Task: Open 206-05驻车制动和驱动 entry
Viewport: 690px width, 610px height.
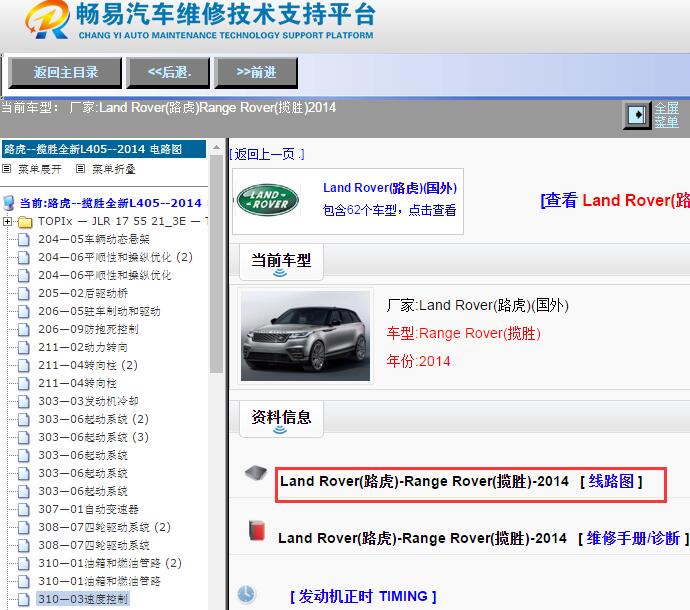Action: (99, 311)
